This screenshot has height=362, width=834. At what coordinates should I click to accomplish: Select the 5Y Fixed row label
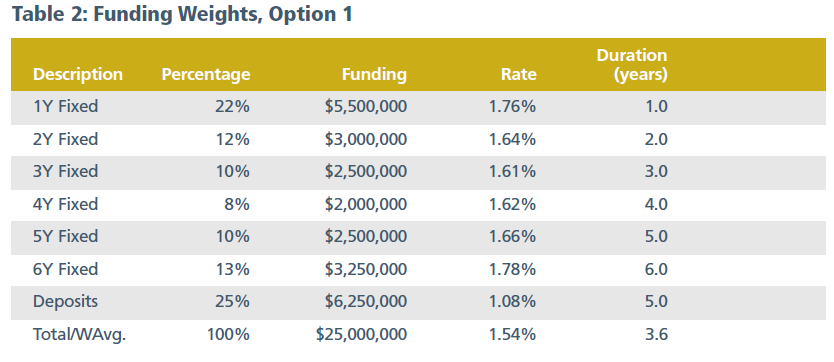coord(65,236)
